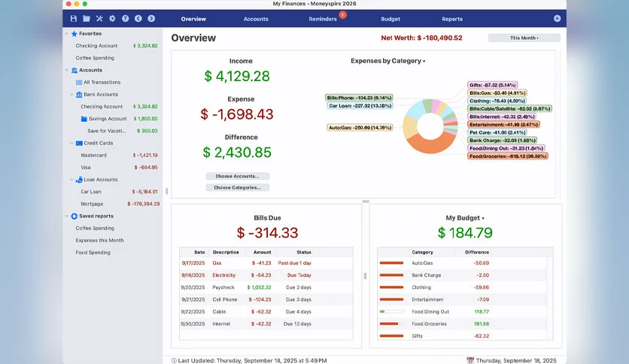This screenshot has height=364, width=629.
Task: Sort bills by the Date column header
Action: (199, 252)
